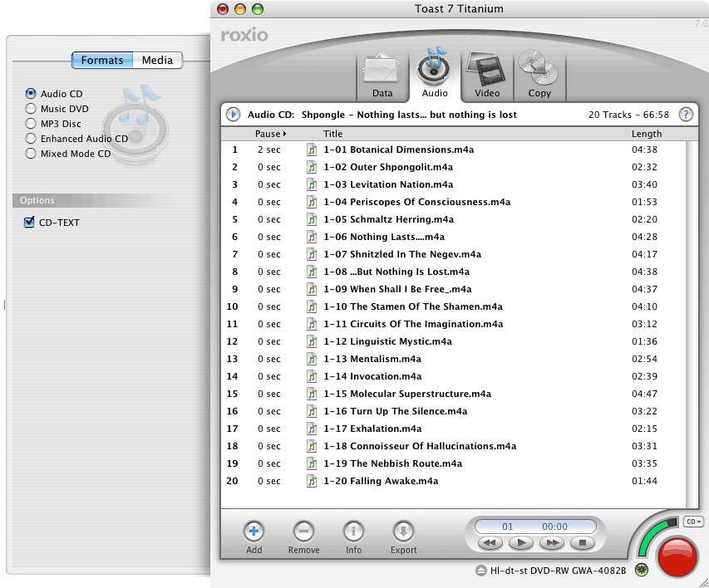The image size is (709, 588).
Task: Click the Hl-dt-st DVD-RW GWA-4082B recorder name
Action: (558, 571)
